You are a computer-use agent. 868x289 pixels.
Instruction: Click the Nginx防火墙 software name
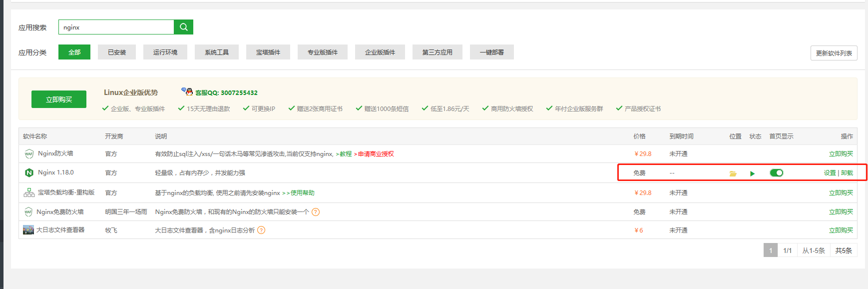[x=55, y=153]
